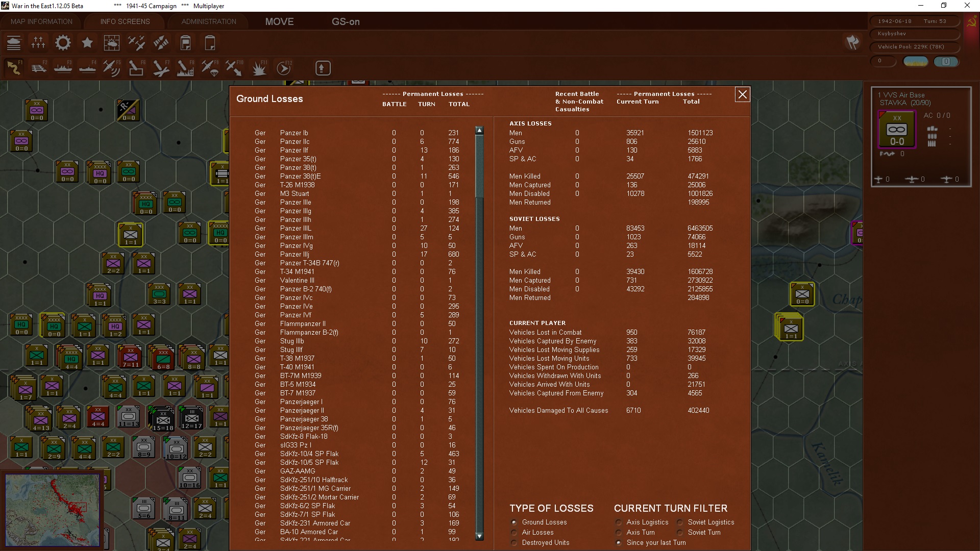Select F6 bomb unit mode icon
The height and width of the screenshot is (551, 980).
tap(136, 68)
